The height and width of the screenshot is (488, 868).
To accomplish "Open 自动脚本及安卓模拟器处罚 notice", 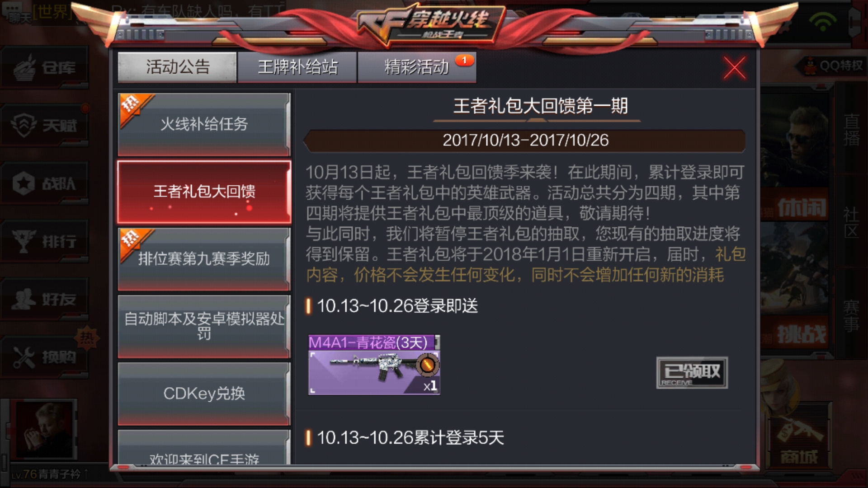I will point(204,326).
